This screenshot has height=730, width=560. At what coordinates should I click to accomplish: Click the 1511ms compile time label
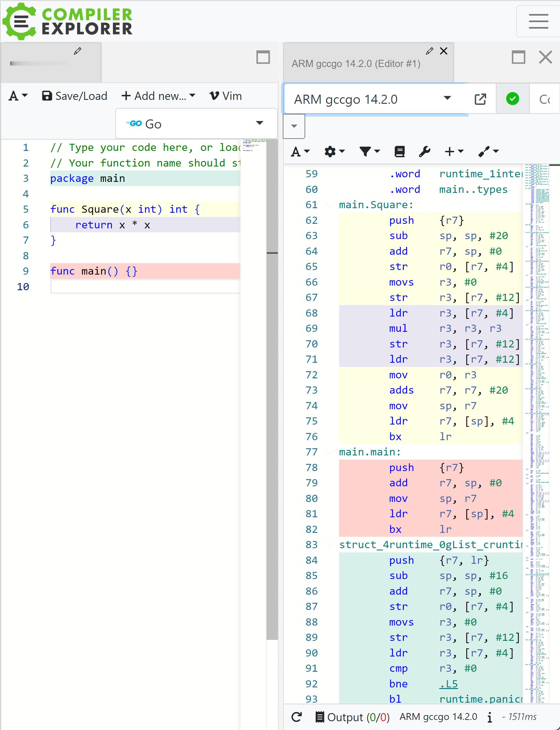pos(519,717)
